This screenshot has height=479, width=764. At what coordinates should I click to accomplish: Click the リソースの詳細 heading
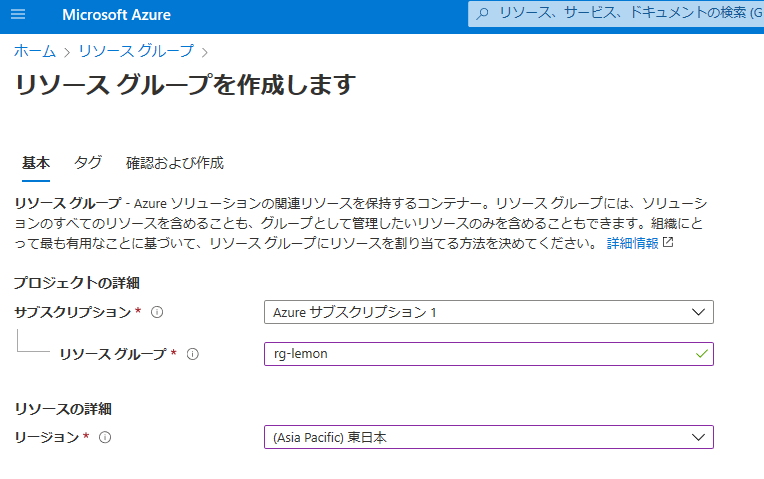[63, 409]
